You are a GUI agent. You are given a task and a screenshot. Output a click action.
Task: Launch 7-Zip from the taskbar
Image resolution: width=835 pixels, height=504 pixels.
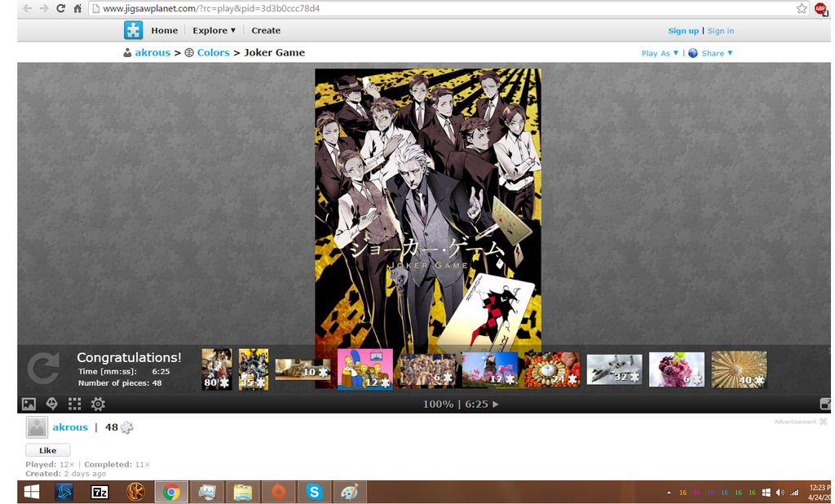pyautogui.click(x=99, y=493)
